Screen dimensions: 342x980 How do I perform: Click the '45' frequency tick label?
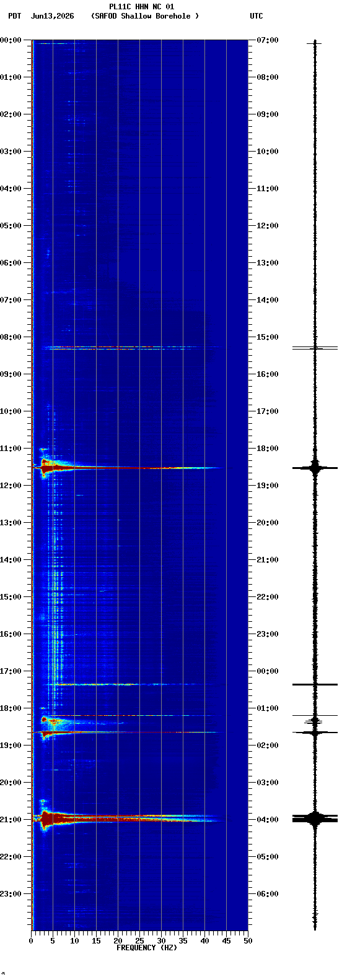(226, 940)
